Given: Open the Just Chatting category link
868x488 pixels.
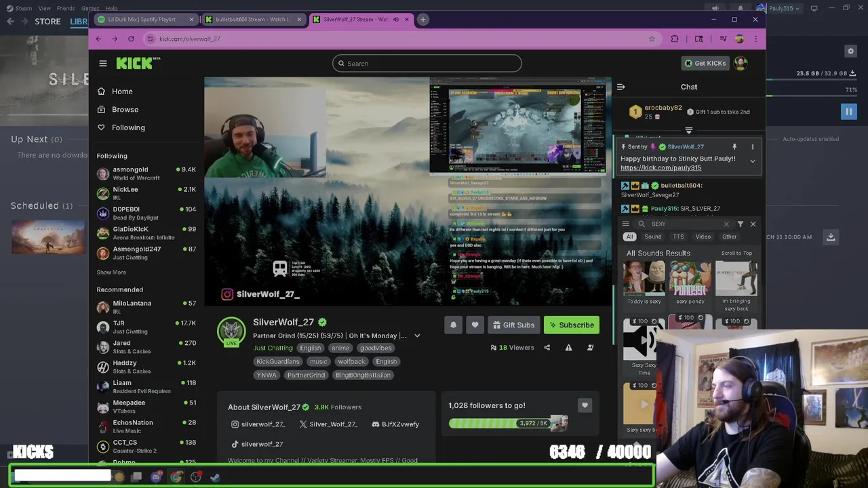Looking at the screenshot, I should click(x=273, y=348).
